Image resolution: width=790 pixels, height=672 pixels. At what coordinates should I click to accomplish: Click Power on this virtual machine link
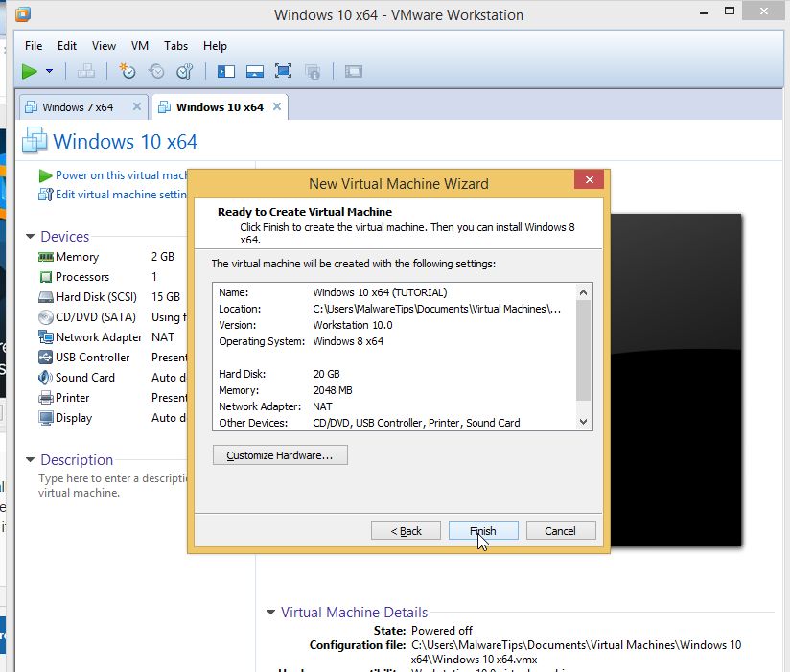121,175
